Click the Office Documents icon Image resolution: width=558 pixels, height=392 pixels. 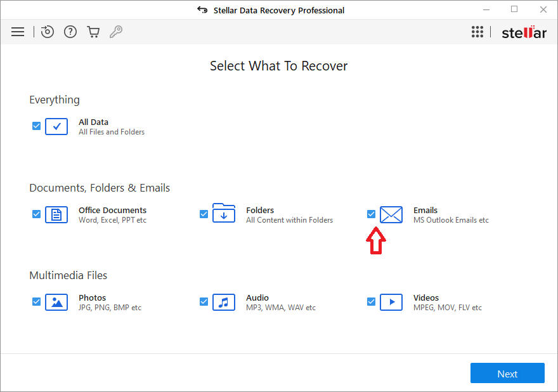[x=56, y=214]
